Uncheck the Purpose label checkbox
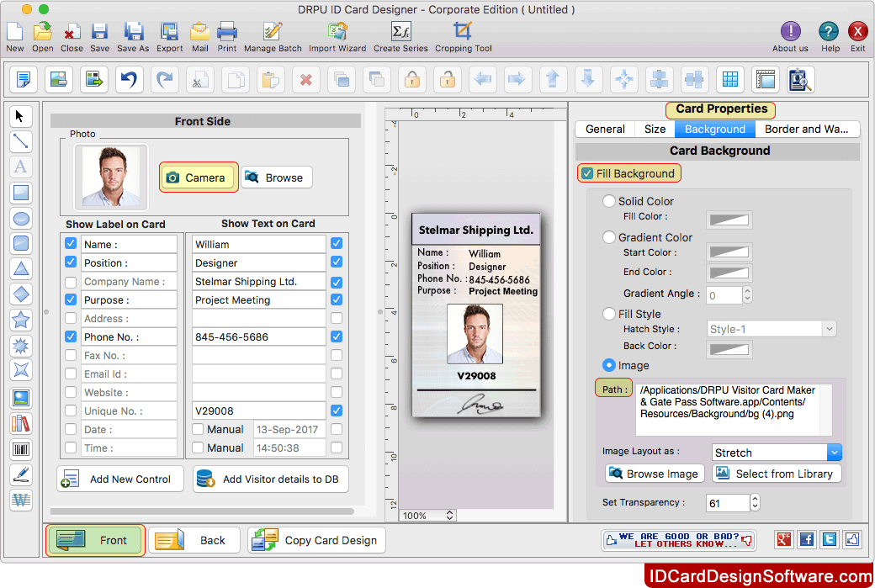Image resolution: width=875 pixels, height=588 pixels. click(71, 299)
